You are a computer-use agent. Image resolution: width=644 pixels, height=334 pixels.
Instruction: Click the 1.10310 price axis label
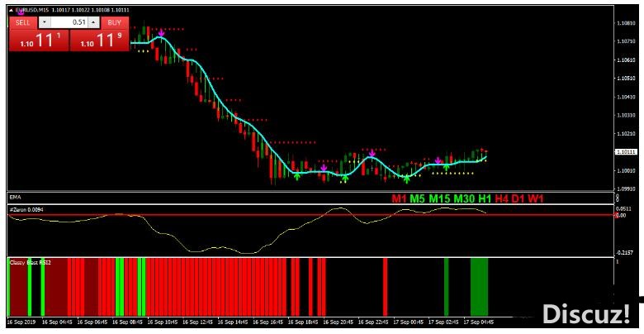pyautogui.click(x=626, y=115)
